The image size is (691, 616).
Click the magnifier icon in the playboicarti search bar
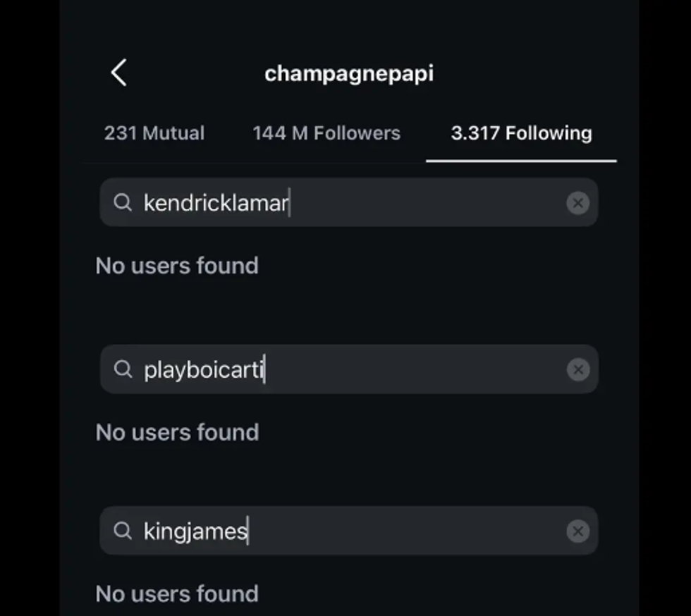[123, 369]
